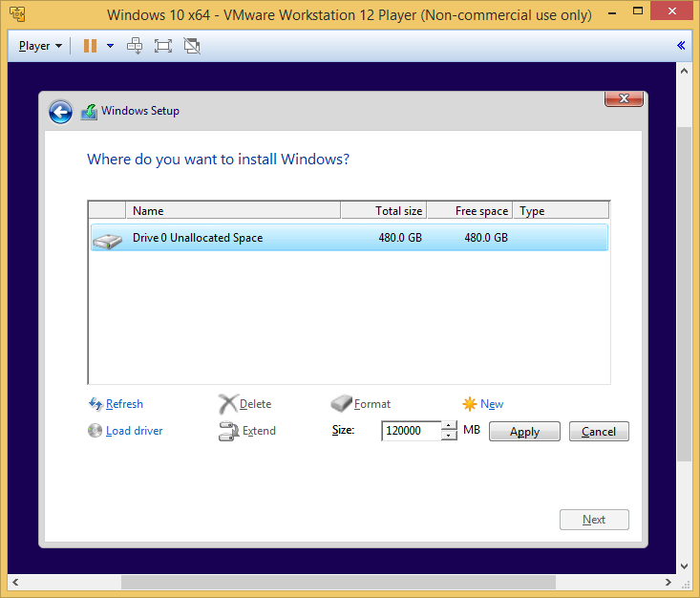Switch to Unity mode
The image size is (700, 598).
(192, 46)
